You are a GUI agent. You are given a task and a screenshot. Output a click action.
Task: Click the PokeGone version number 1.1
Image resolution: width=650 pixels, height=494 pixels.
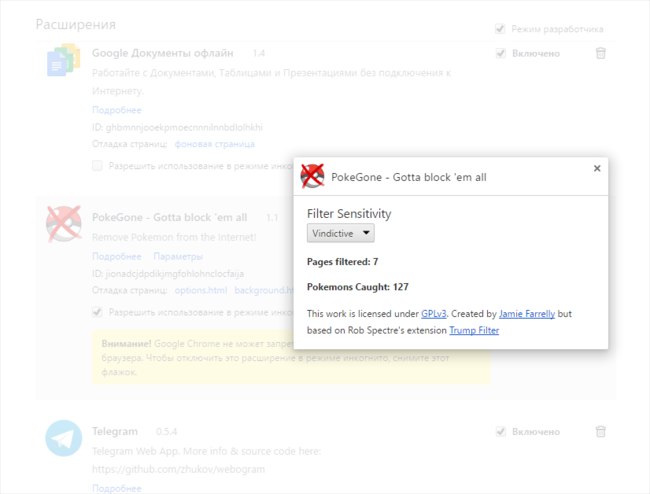click(x=272, y=218)
